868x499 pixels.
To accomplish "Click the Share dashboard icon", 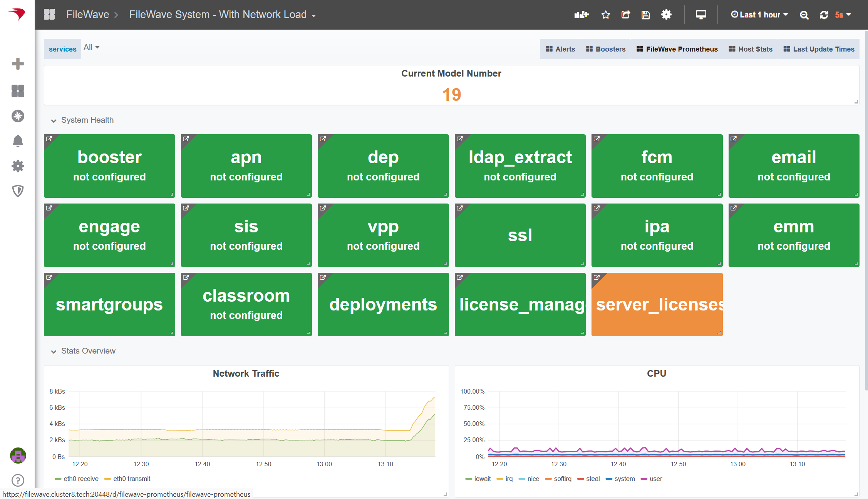I will (x=626, y=15).
